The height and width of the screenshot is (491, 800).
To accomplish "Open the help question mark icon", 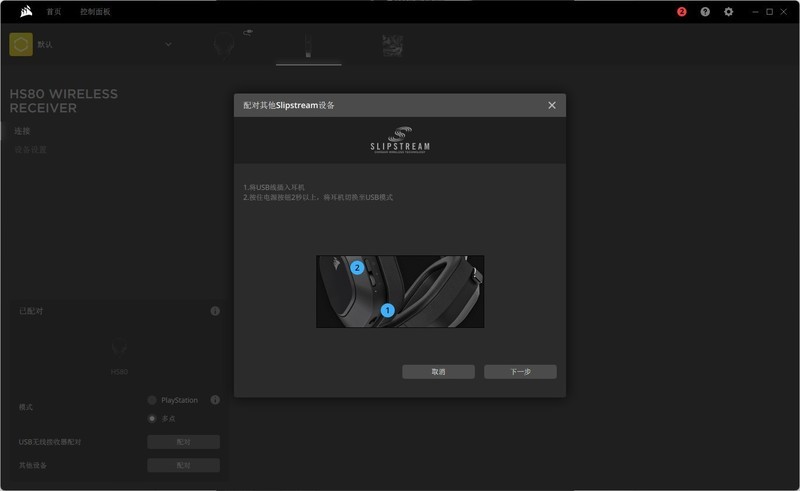I will (705, 12).
